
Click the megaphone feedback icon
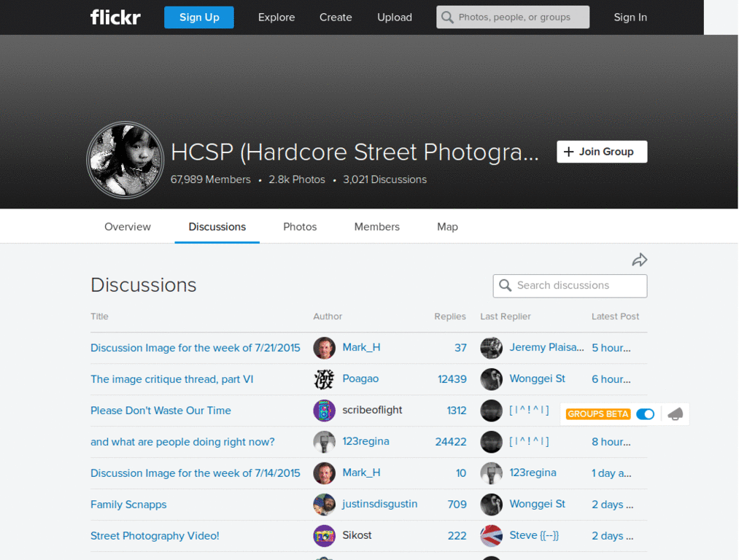pyautogui.click(x=675, y=413)
